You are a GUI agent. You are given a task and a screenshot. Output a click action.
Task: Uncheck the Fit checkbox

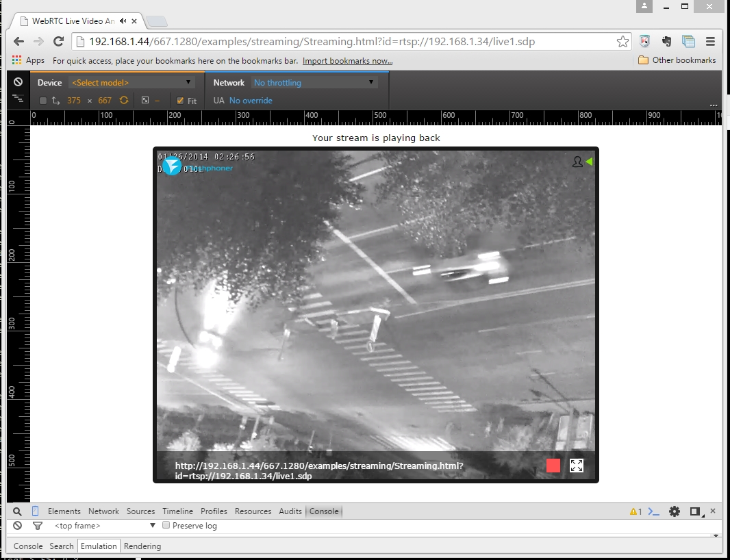180,101
